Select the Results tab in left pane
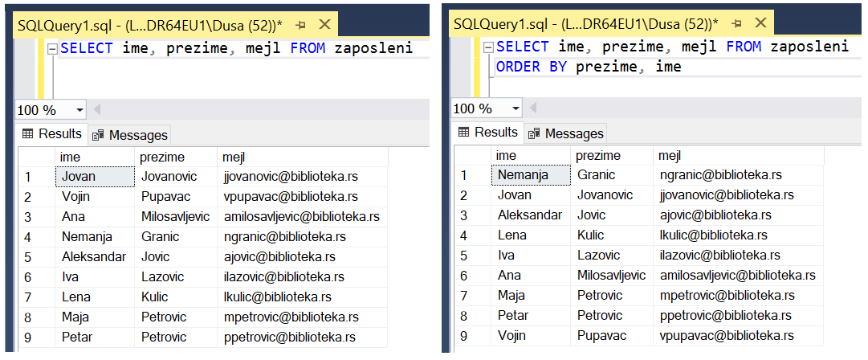 52,134
